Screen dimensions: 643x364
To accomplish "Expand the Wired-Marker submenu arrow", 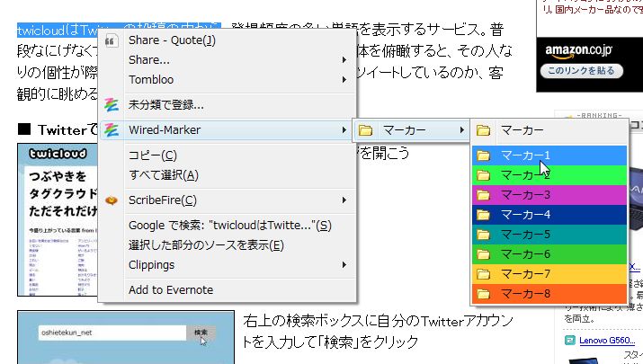I will point(344,130).
